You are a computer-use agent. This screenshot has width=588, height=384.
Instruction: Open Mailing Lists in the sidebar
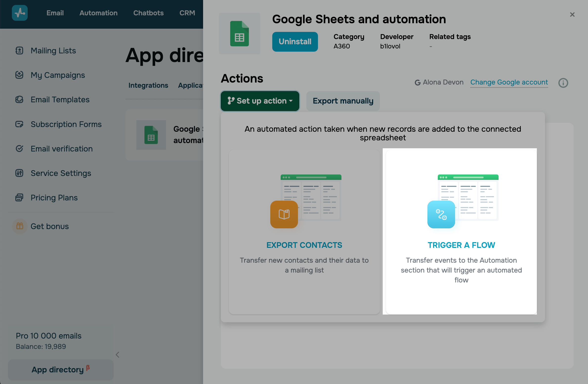pos(53,50)
